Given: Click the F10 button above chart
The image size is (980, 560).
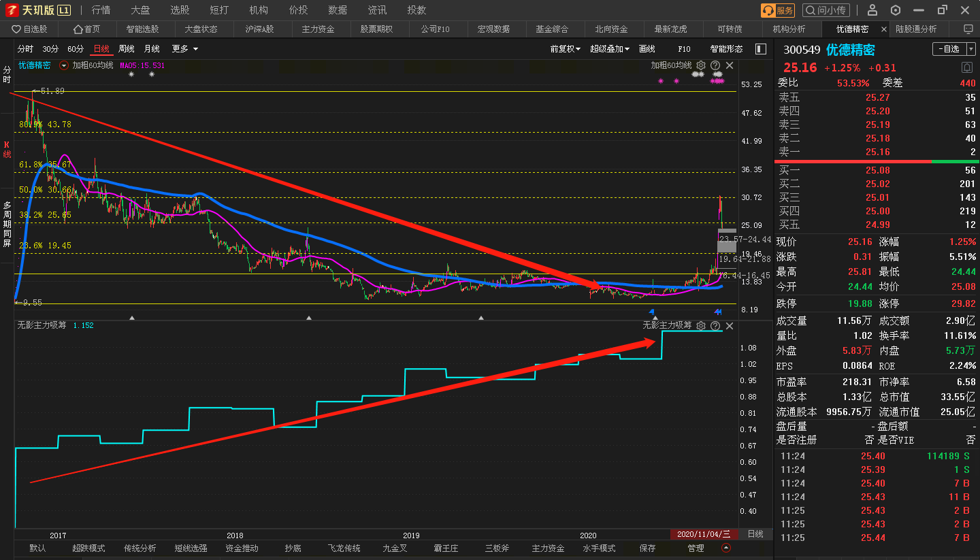Looking at the screenshot, I should click(x=685, y=49).
